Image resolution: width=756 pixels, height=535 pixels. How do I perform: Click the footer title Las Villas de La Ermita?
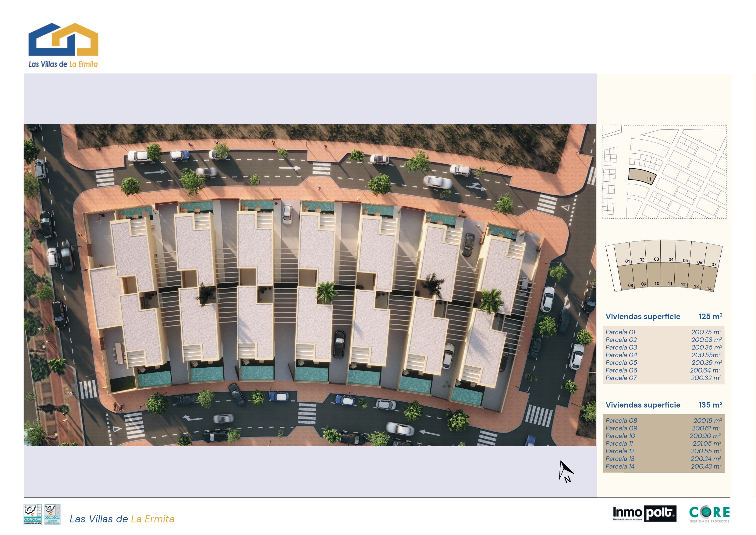tap(122, 519)
